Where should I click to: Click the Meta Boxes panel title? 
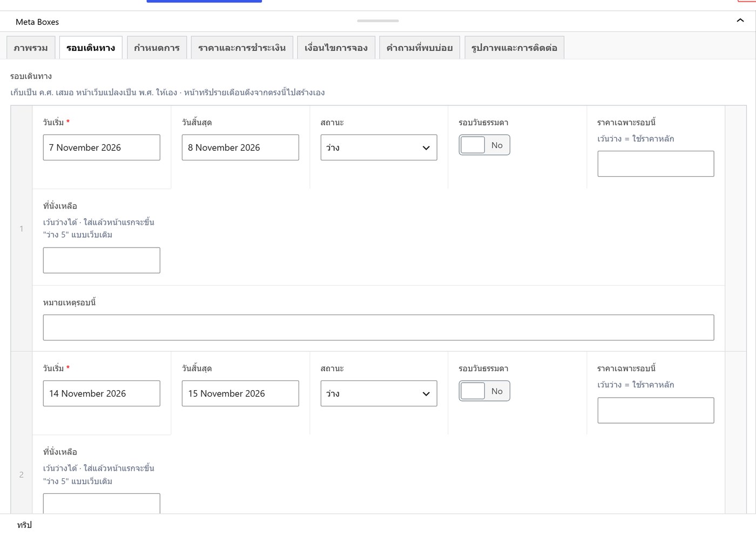(37, 22)
